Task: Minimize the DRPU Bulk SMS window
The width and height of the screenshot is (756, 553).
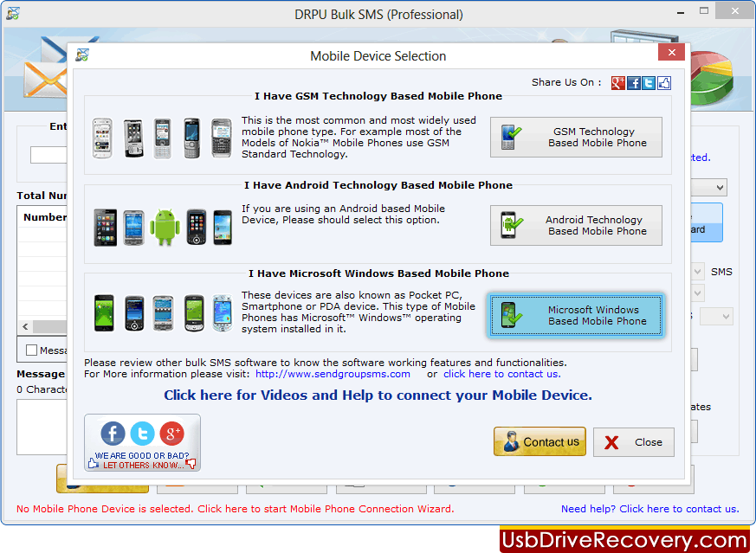Action: pyautogui.click(x=681, y=13)
